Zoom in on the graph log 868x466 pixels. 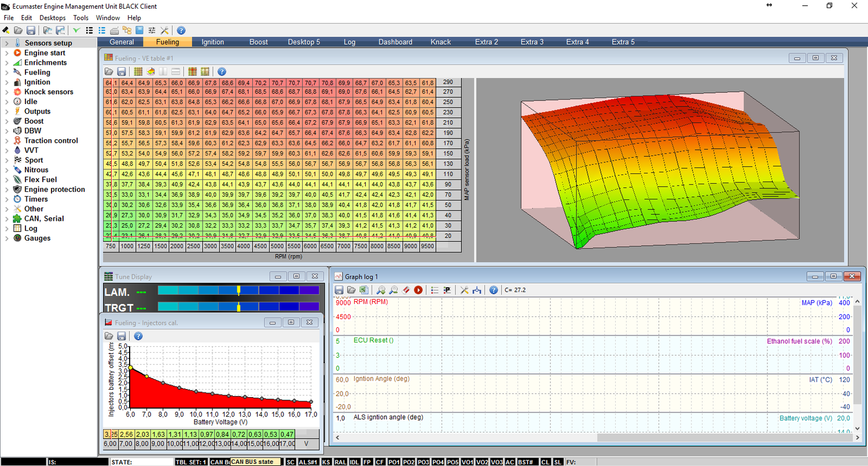pos(381,290)
